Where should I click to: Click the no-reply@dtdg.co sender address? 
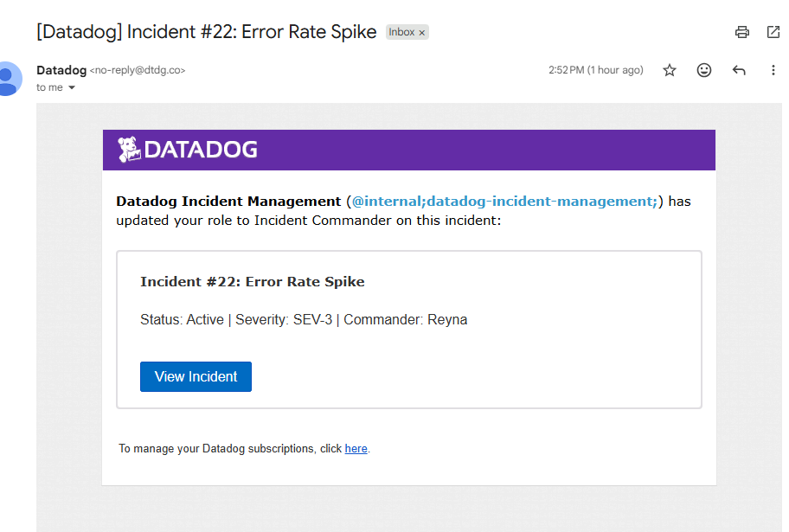pos(138,70)
